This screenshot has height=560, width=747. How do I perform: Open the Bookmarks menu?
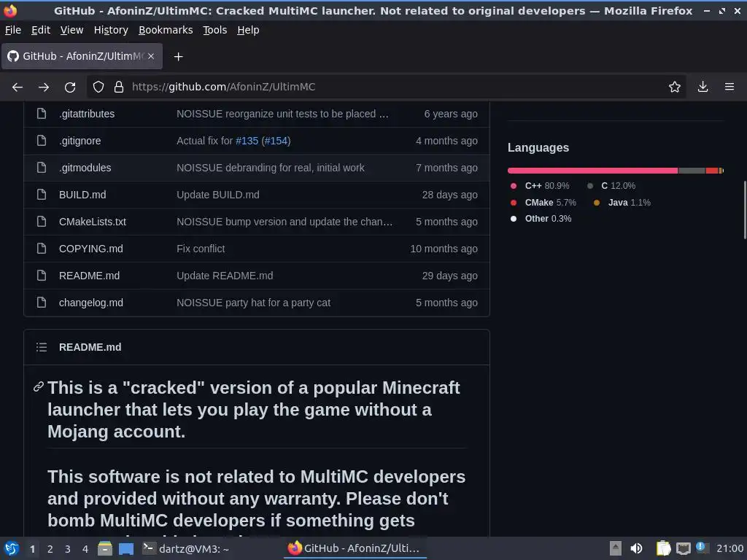click(x=166, y=30)
